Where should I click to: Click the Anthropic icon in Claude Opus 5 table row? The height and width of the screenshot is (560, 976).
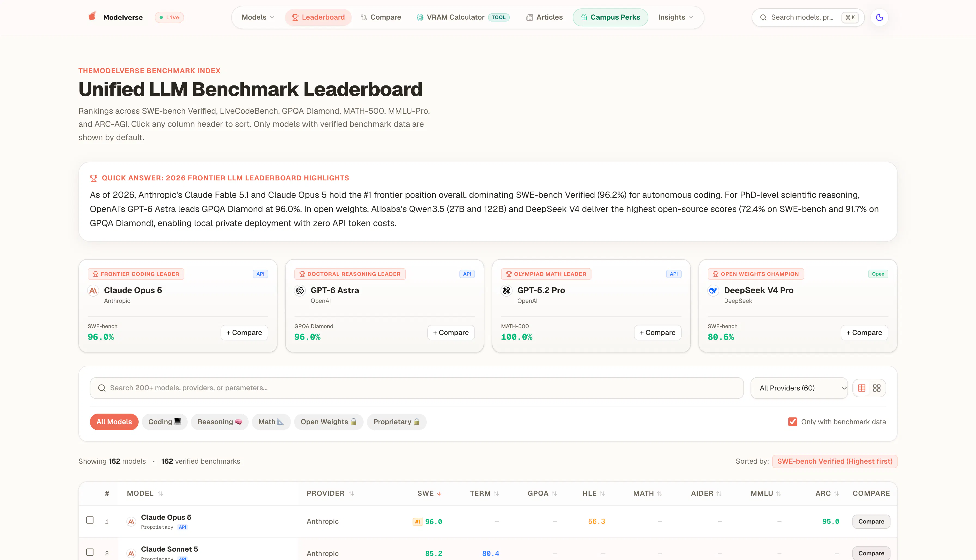click(131, 522)
